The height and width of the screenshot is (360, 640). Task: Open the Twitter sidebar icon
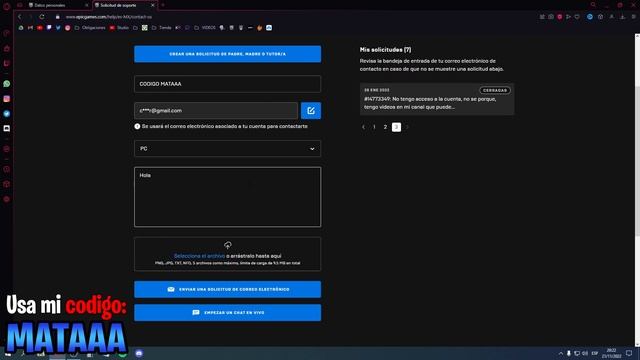[x=7, y=114]
